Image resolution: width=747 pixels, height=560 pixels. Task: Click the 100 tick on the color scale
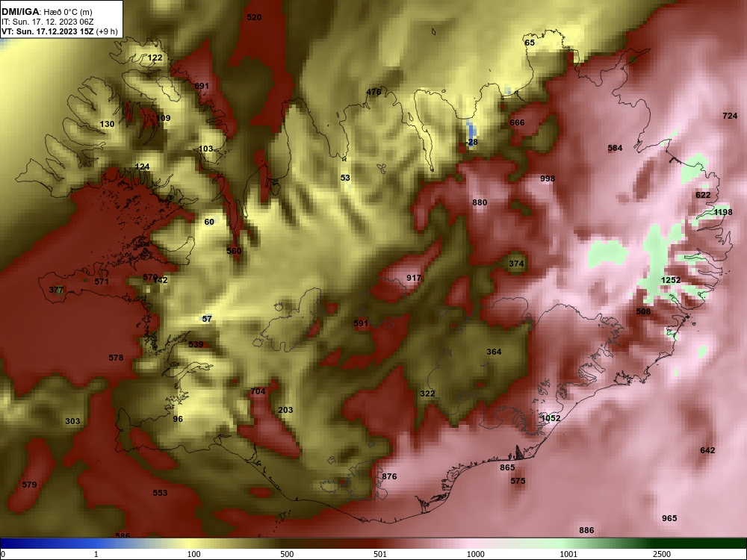pos(193,554)
